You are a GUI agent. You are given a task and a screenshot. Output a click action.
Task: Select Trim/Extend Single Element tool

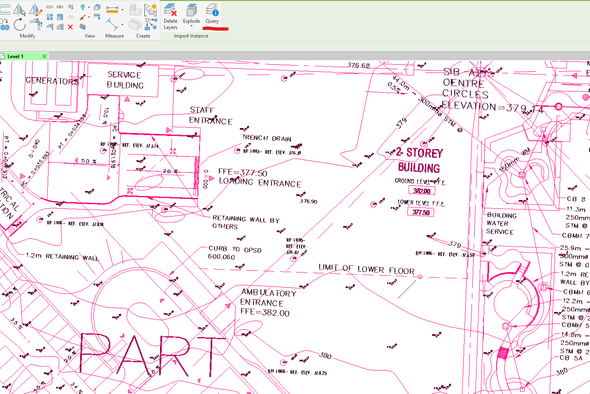tap(50, 27)
